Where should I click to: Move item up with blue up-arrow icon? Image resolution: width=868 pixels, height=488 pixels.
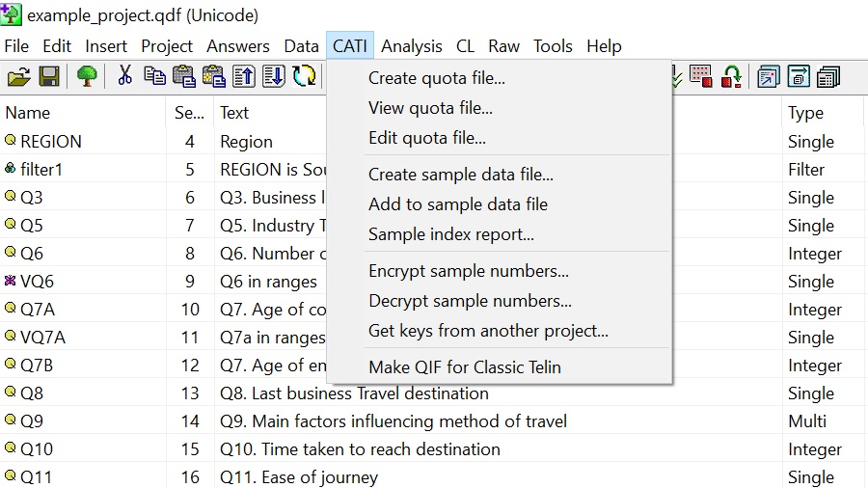[x=244, y=76]
